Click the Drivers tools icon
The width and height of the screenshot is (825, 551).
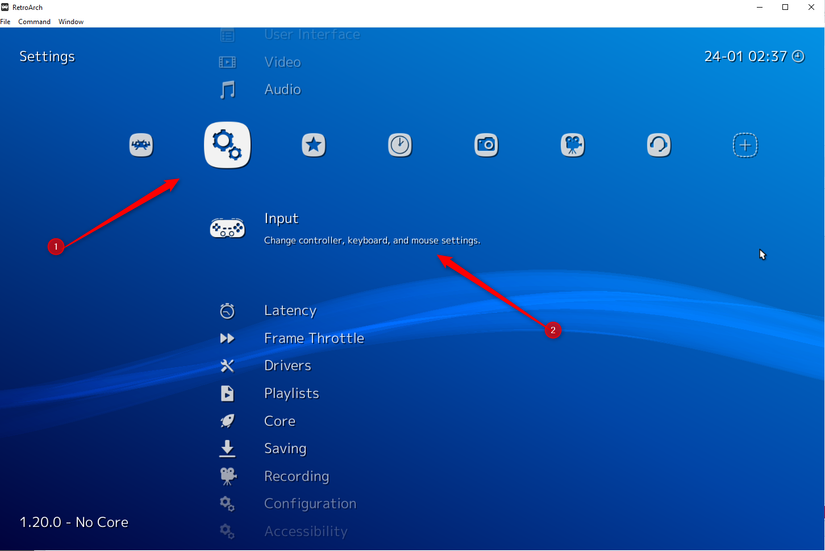tap(227, 366)
